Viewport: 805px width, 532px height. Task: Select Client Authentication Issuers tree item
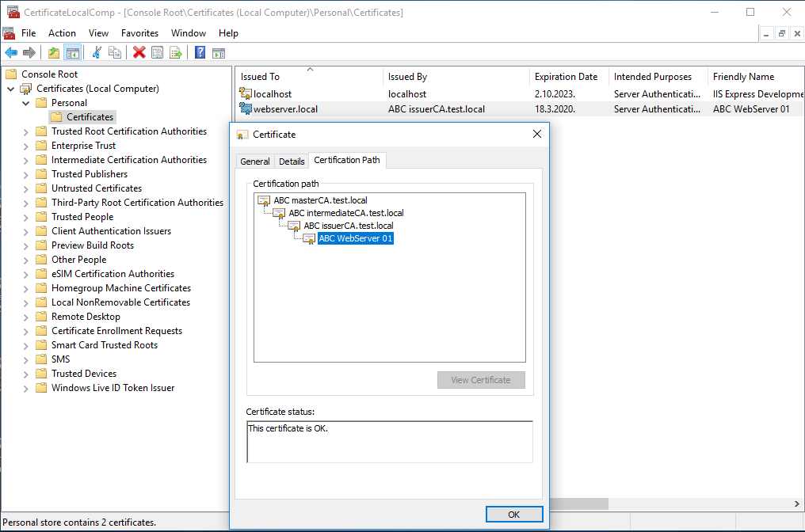click(111, 231)
